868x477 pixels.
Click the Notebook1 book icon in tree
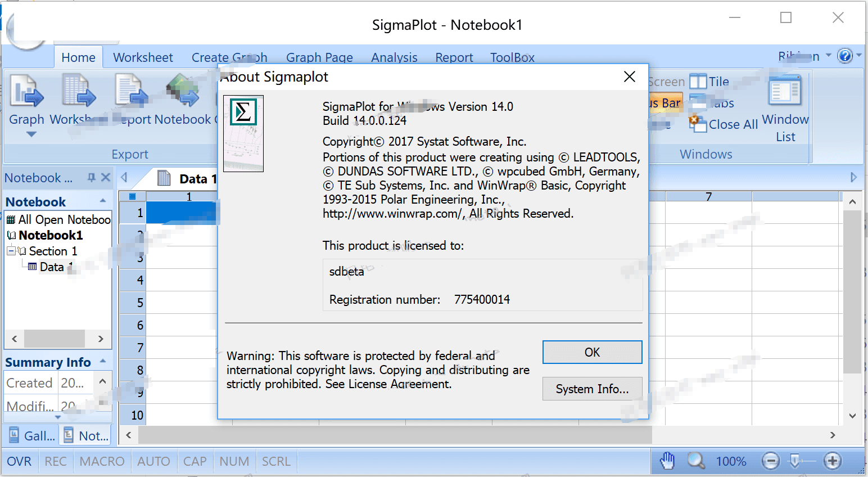pos(12,235)
